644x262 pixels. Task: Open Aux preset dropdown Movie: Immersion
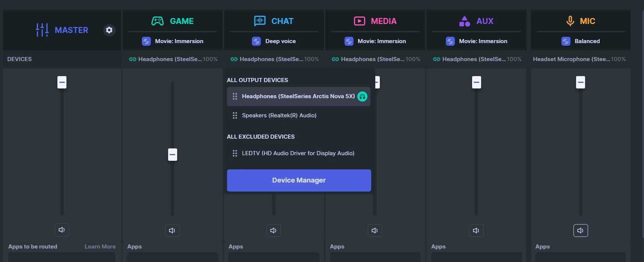coord(477,41)
